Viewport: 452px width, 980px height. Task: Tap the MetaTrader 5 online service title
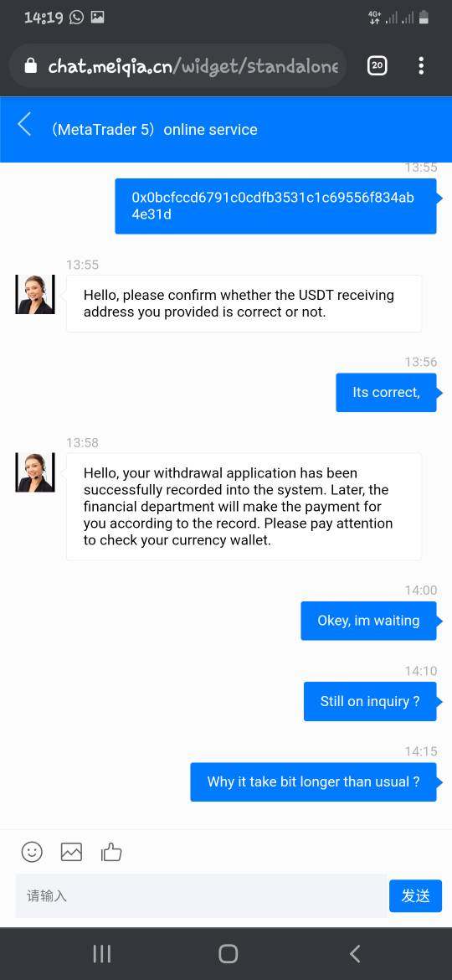click(x=154, y=129)
